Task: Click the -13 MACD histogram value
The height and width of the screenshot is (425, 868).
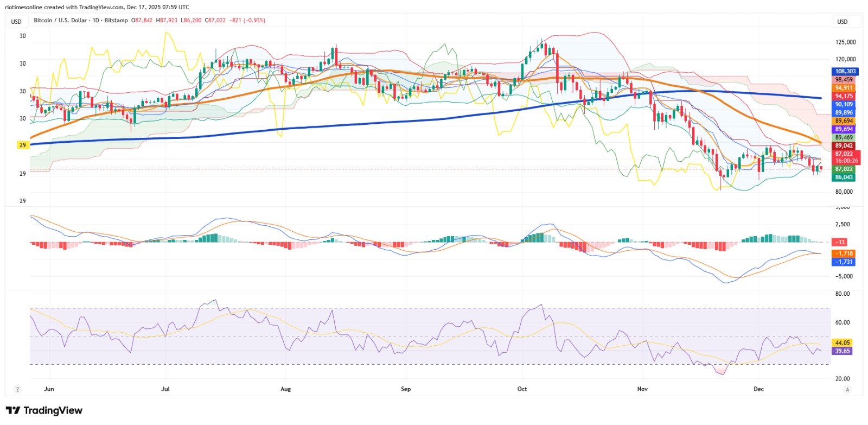Action: click(840, 242)
